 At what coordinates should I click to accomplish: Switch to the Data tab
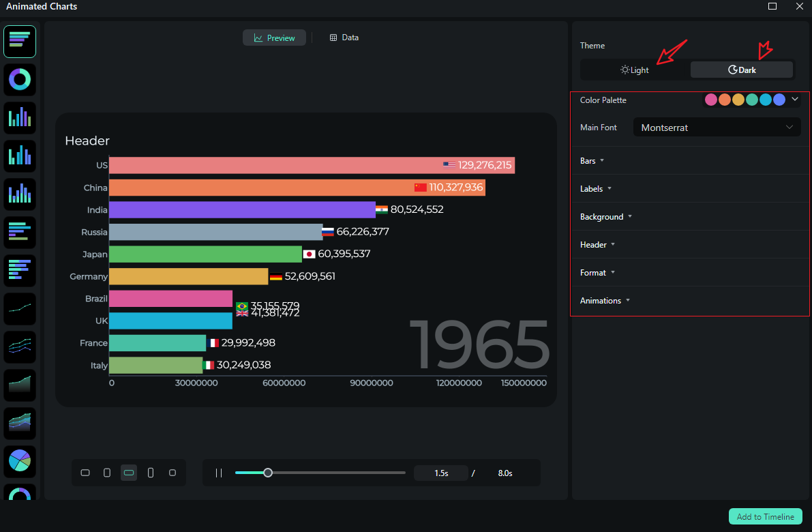(x=344, y=38)
